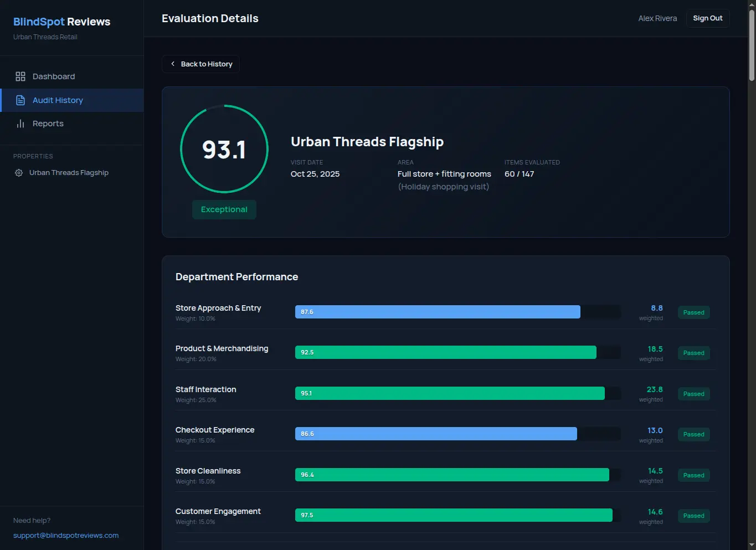Click the Store Approach & Entry progress bar
756x550 pixels.
[x=438, y=312]
